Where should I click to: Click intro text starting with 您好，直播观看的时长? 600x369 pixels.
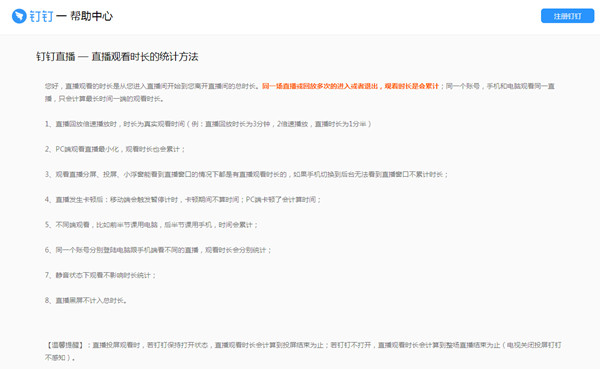coord(152,86)
